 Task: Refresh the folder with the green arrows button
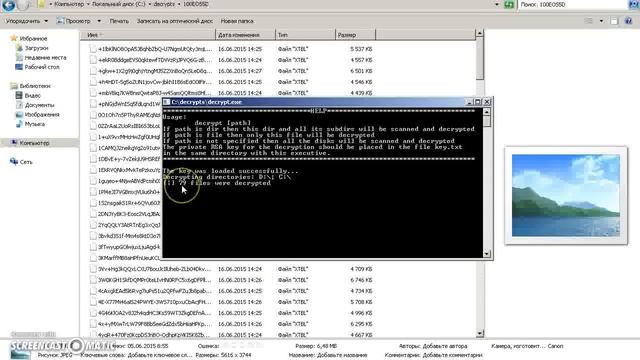pyautogui.click(x=509, y=4)
